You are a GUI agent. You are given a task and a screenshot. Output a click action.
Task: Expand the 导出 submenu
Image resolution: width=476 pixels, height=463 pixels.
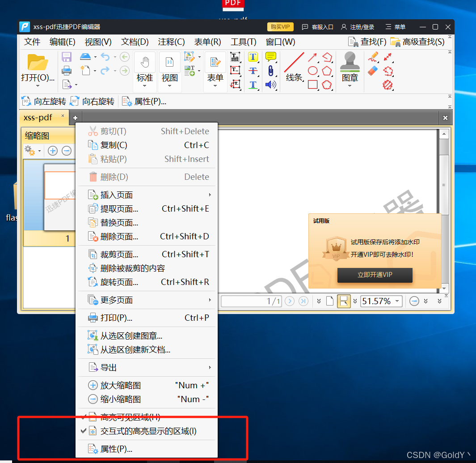pyautogui.click(x=147, y=368)
